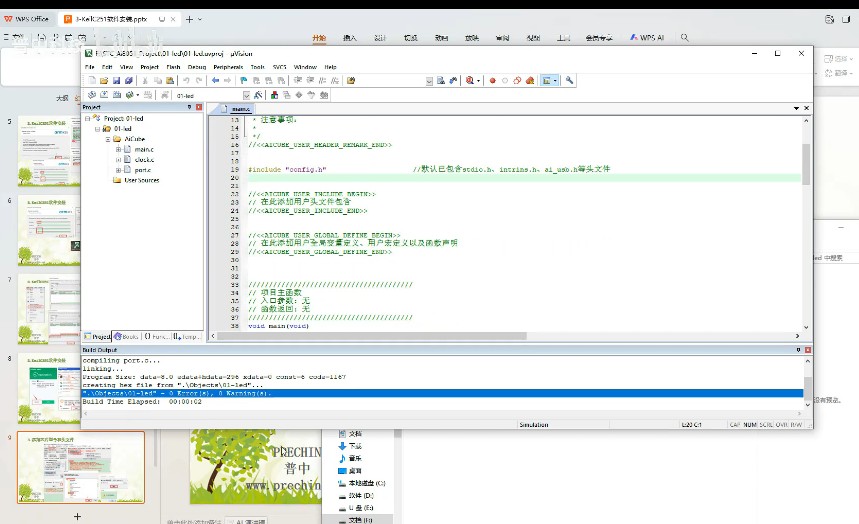Expand the main.c tree node
This screenshot has width=859, height=524.
118,149
